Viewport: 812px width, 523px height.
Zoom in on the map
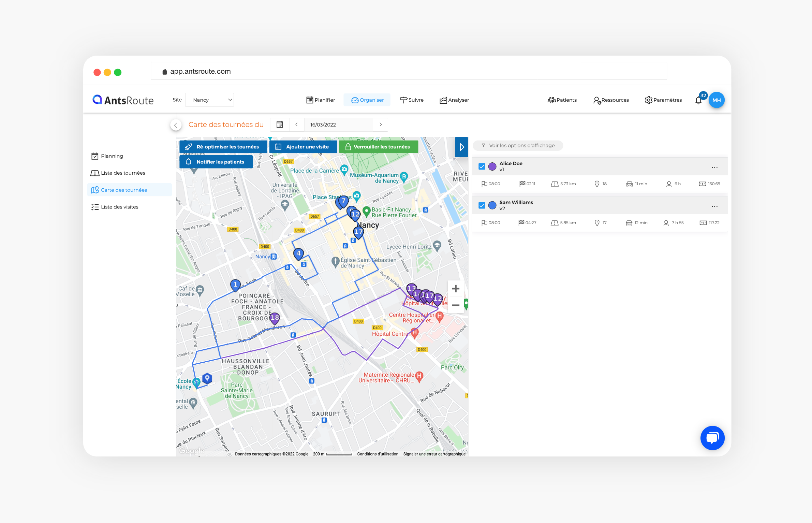click(x=456, y=289)
